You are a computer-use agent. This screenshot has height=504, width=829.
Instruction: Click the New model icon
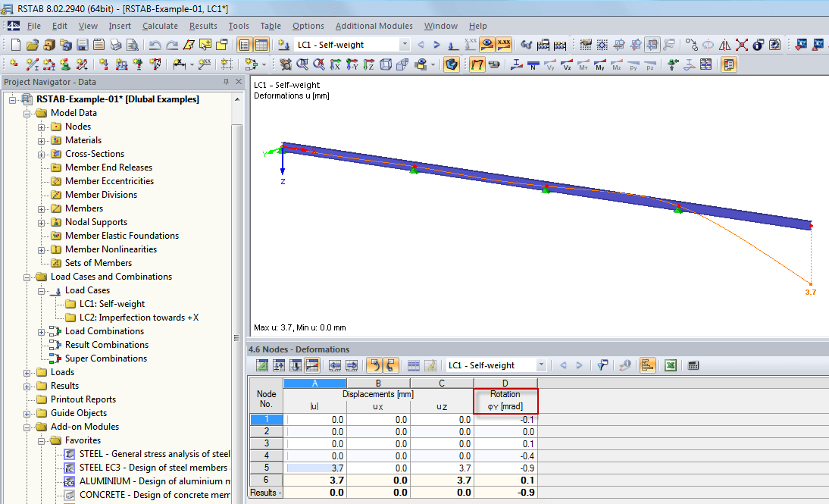(16, 45)
